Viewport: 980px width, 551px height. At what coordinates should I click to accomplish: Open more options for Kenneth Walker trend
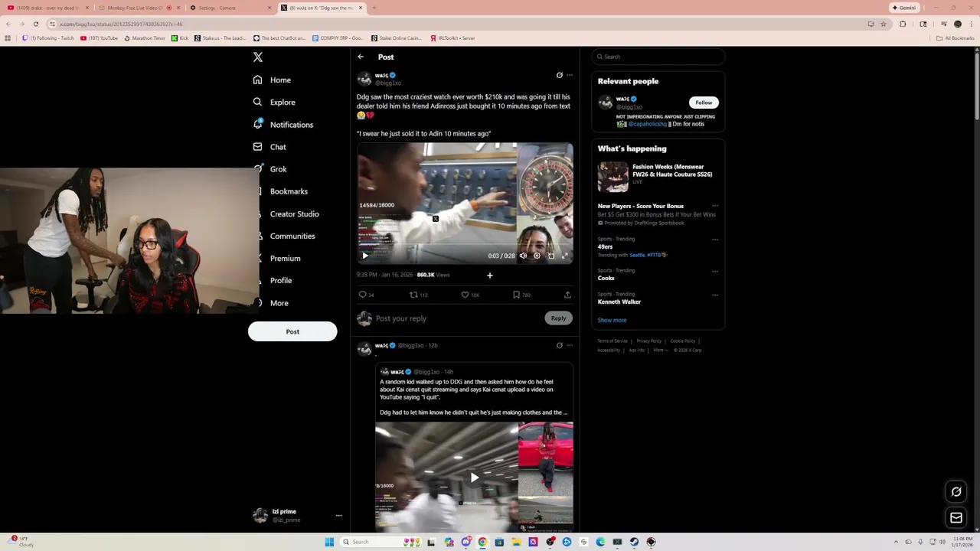click(x=715, y=295)
